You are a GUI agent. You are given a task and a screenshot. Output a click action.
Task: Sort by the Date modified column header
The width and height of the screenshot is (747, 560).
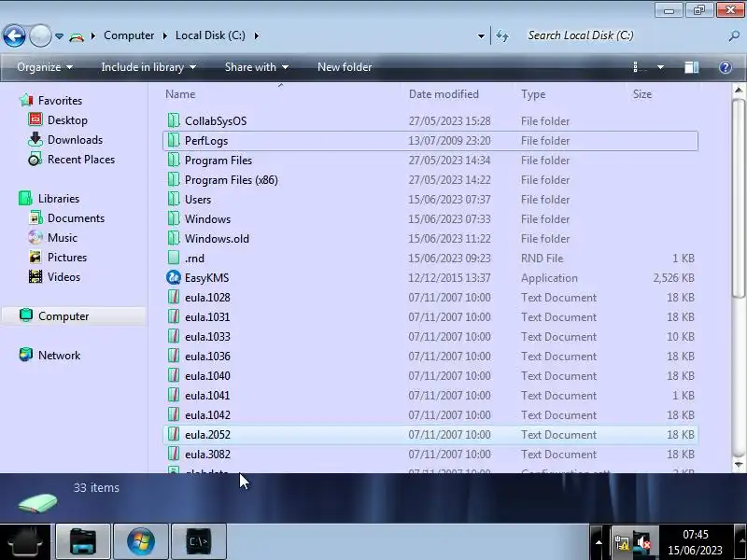[x=444, y=94]
